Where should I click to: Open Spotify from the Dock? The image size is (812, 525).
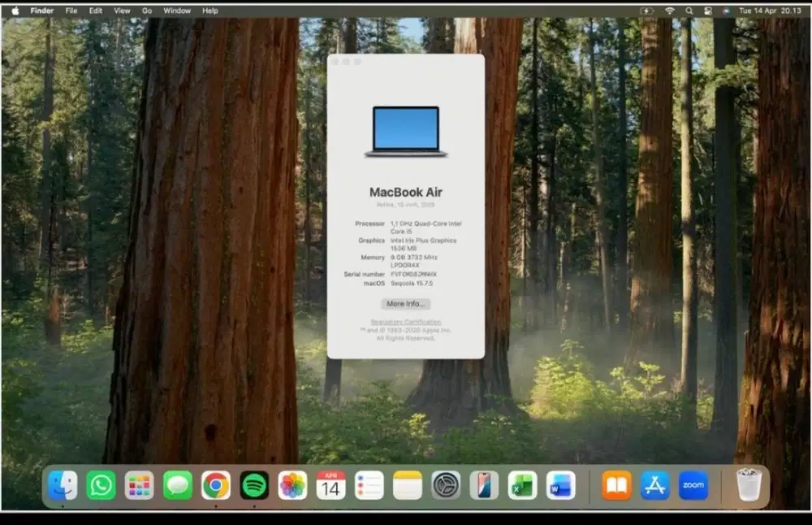[x=254, y=486]
